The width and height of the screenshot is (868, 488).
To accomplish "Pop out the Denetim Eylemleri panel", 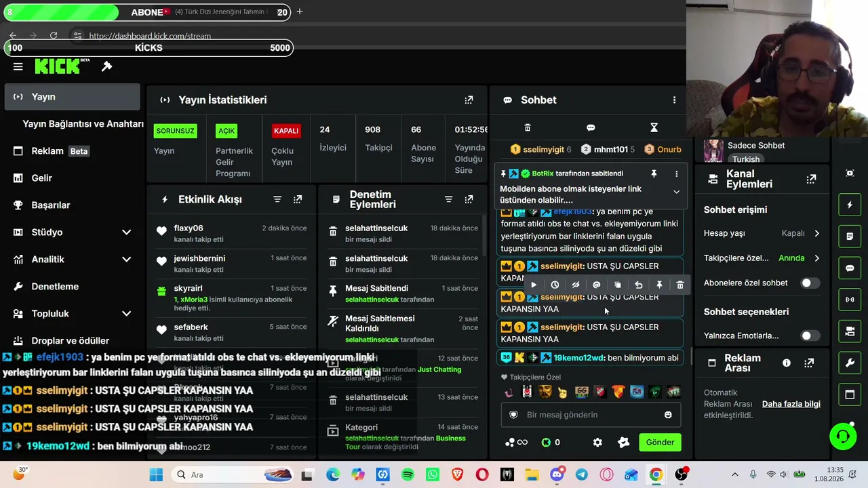I will point(469,199).
